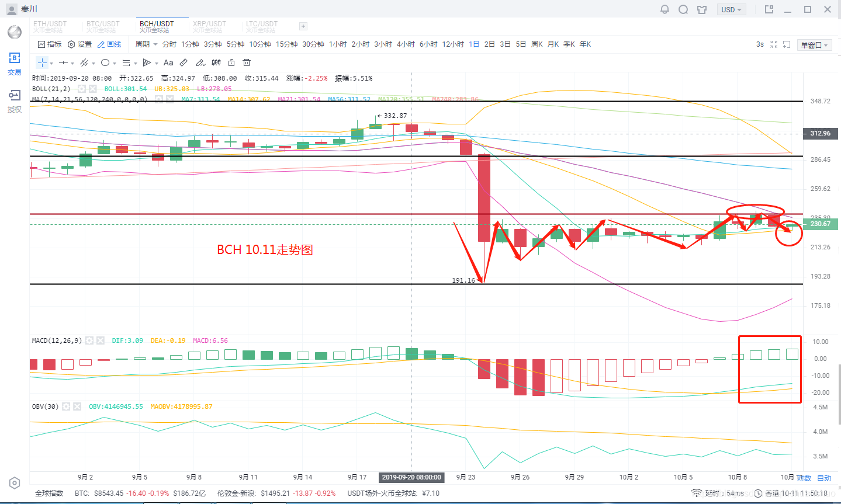Expand levels lines tool dropdown arrow
841x504 pixels.
pos(136,63)
